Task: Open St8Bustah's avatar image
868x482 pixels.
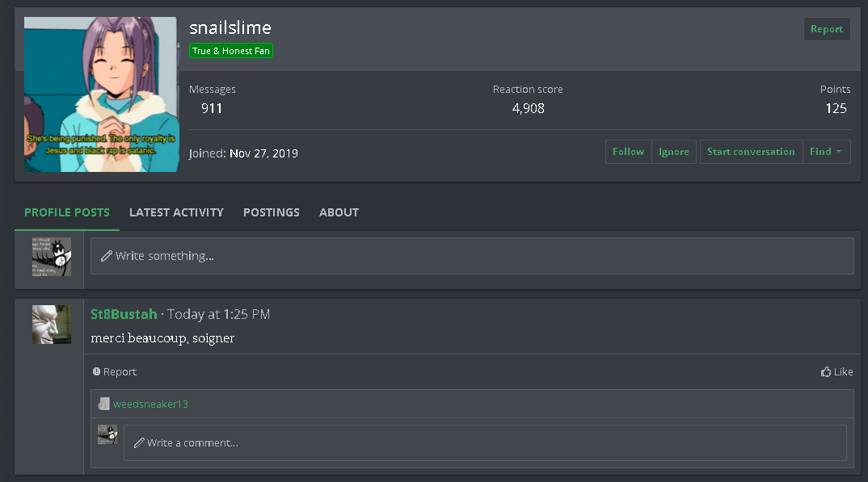Action: click(x=52, y=325)
